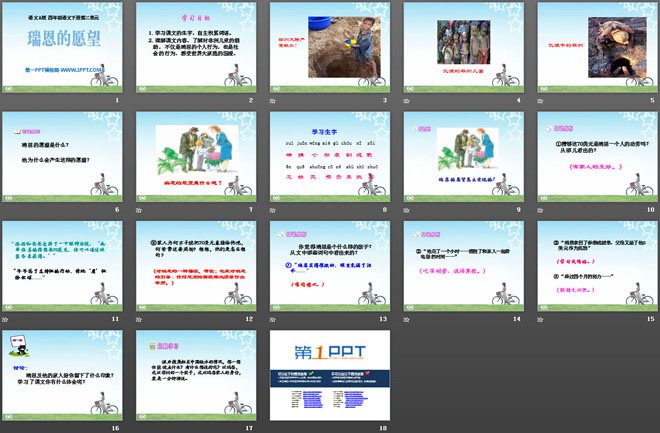
Task: Select slide 7 with large family illustration
Action: click(196, 157)
